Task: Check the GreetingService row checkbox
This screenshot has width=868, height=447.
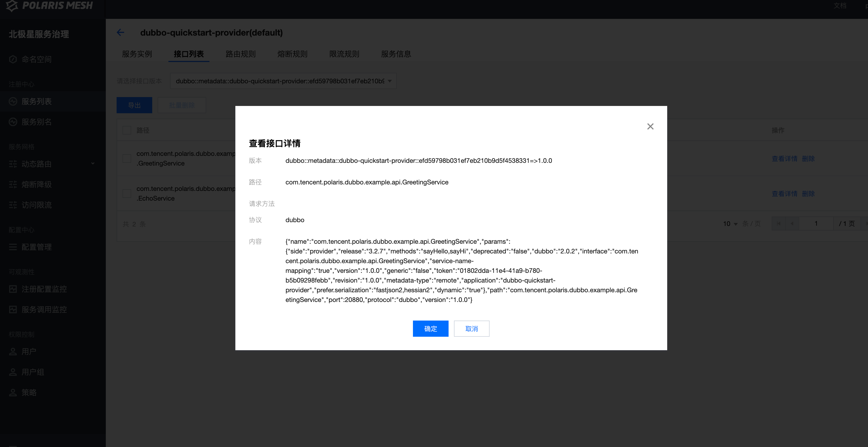Action: click(x=127, y=159)
